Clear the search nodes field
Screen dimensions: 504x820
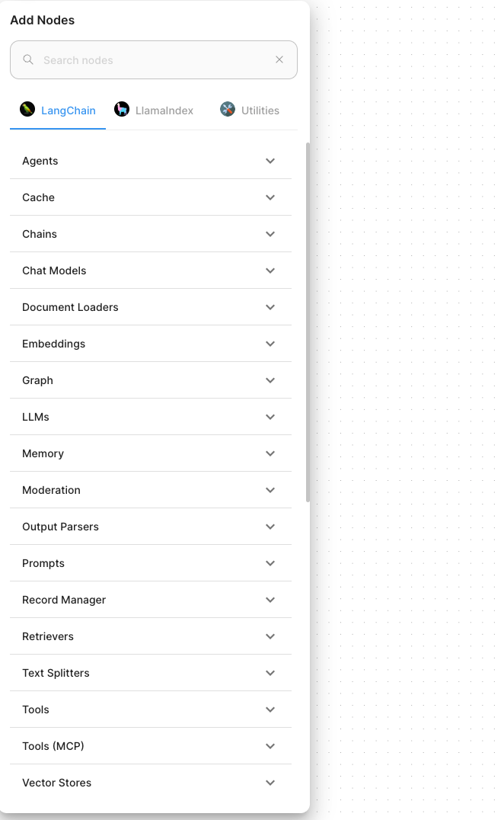tap(279, 59)
